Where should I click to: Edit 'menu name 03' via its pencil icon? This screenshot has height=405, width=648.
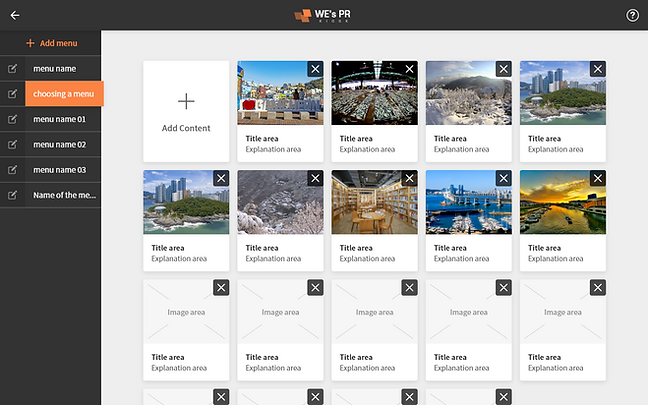click(x=12, y=170)
